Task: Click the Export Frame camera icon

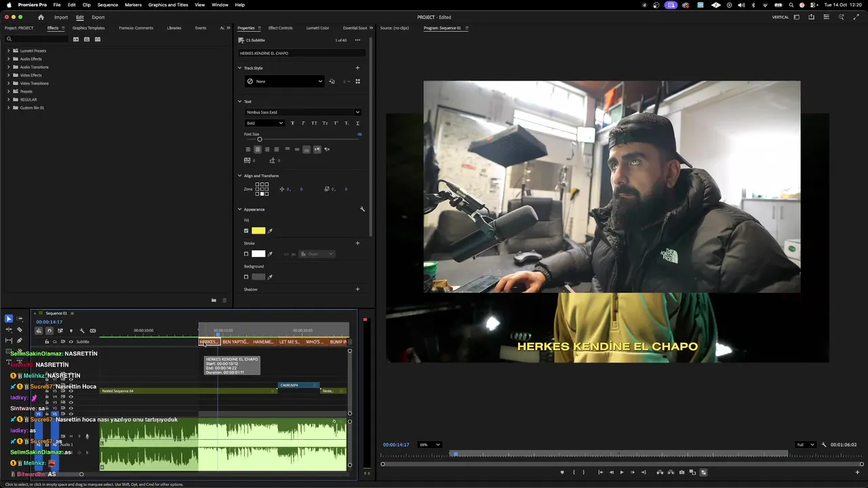Action: point(682,472)
